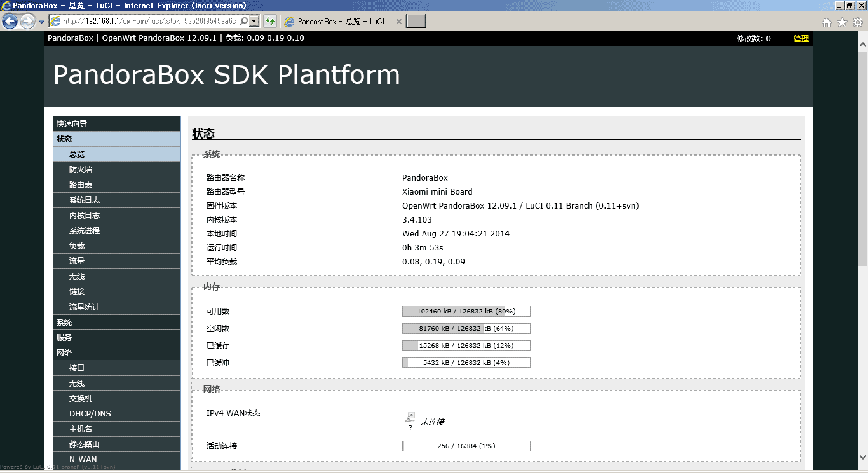Image resolution: width=868 pixels, height=473 pixels.
Task: Click the firmware version OpenWrt PandoraBox text
Action: (520, 206)
